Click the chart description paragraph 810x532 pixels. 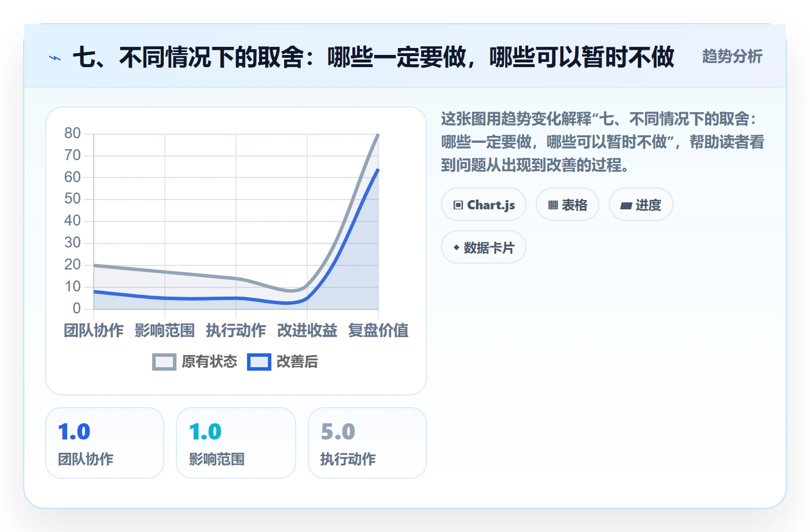click(603, 142)
